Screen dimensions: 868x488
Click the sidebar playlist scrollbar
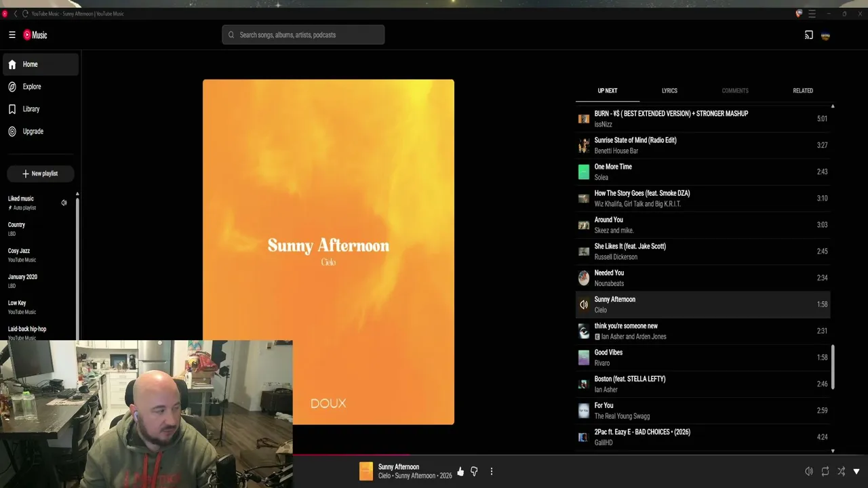click(x=77, y=268)
